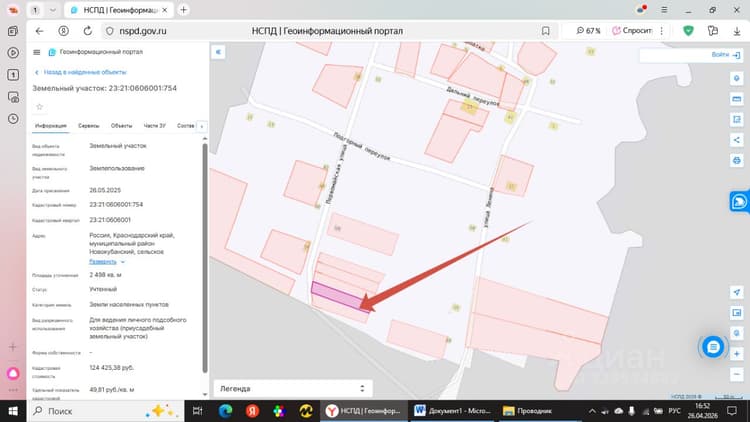This screenshot has height=422, width=750.
Task: Open Проводник from the taskbar
Action: coord(529,411)
